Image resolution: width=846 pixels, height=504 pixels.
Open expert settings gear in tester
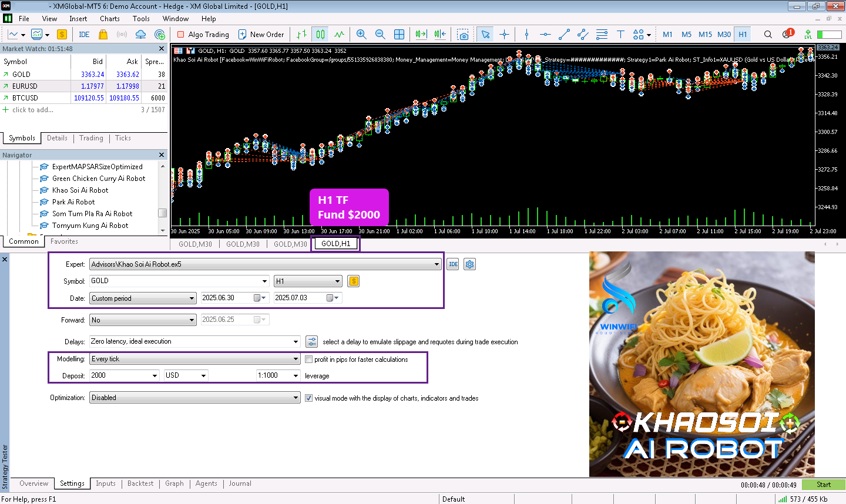coord(469,264)
